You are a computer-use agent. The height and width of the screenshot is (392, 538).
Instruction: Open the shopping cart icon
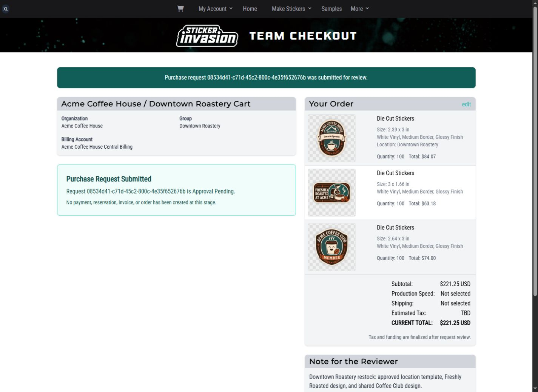click(180, 9)
